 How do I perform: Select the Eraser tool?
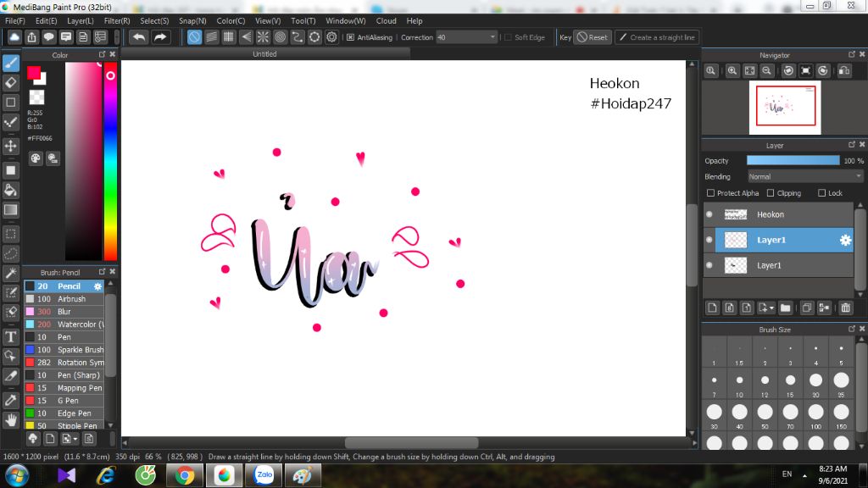[x=10, y=82]
